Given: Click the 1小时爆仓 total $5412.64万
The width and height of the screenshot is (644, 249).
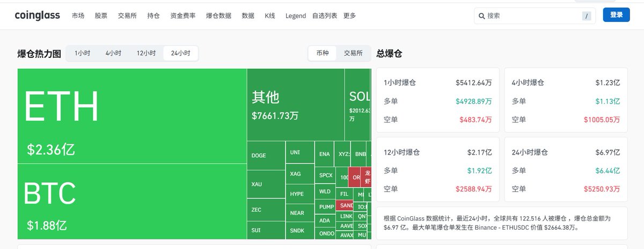Looking at the screenshot, I should click(474, 83).
